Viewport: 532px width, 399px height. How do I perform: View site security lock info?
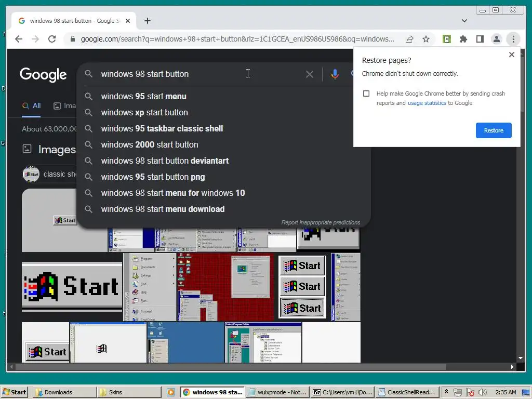tap(72, 39)
